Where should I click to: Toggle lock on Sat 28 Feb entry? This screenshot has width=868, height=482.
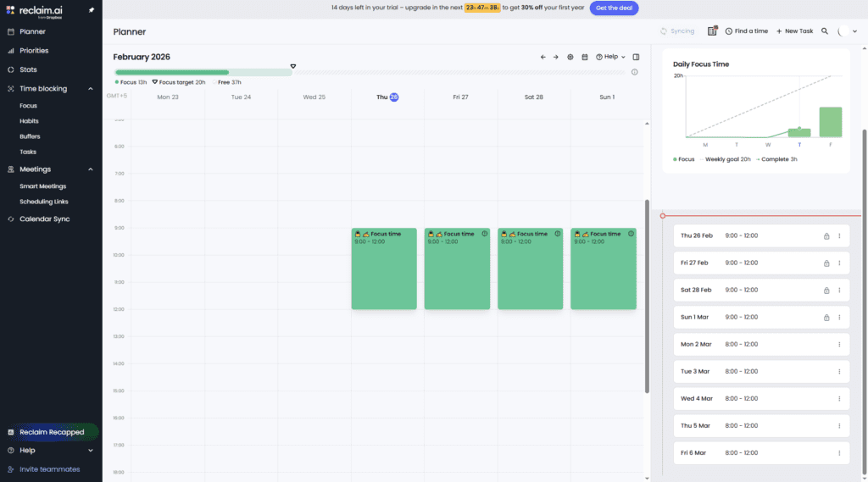(x=826, y=291)
